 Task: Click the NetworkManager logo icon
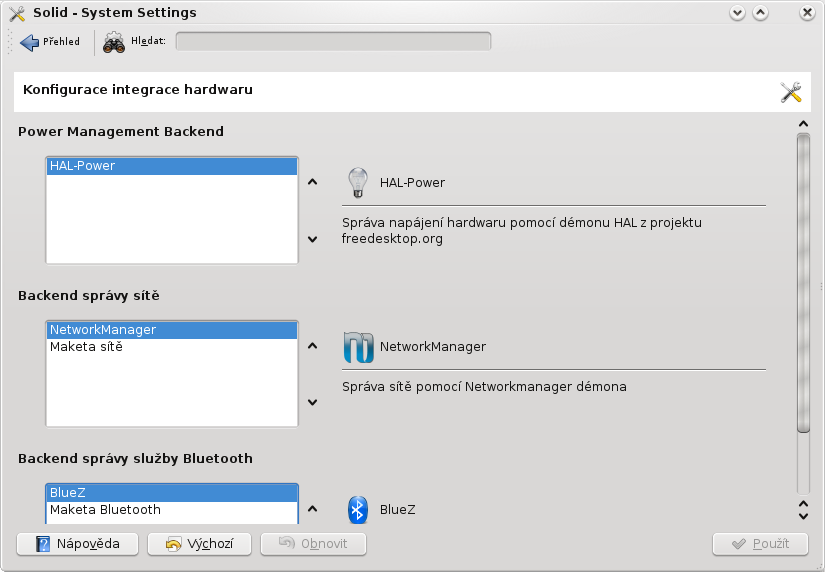pos(358,347)
